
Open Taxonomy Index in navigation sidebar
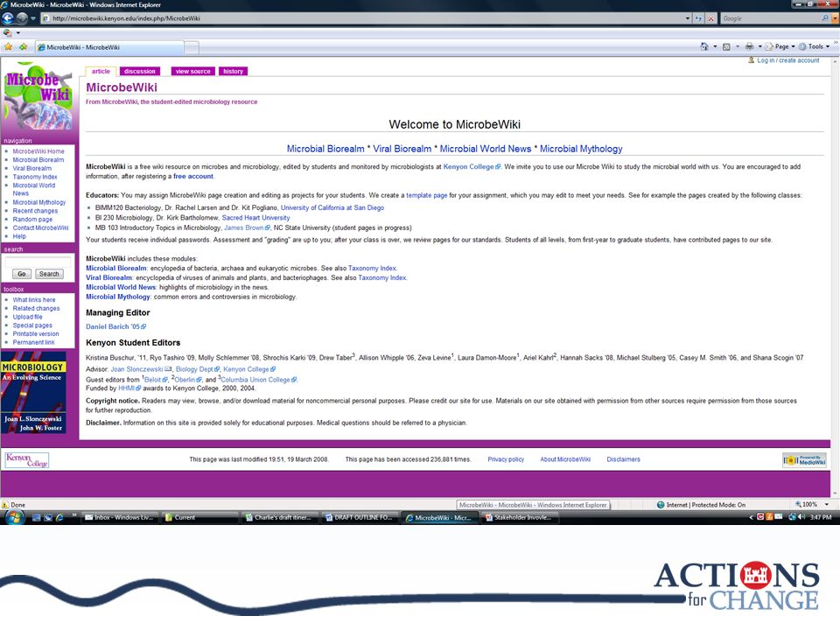pos(35,177)
